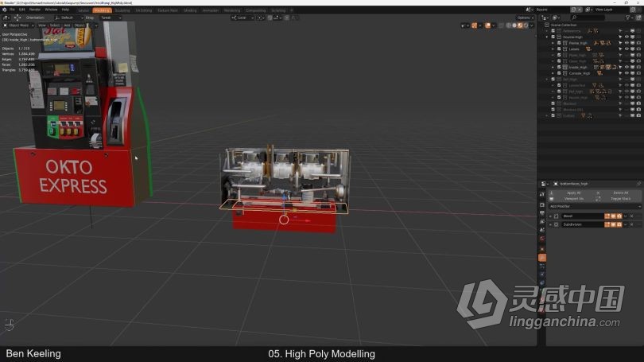Switch to the UV Editing workspace tab
The image size is (644, 362).
point(144,10)
